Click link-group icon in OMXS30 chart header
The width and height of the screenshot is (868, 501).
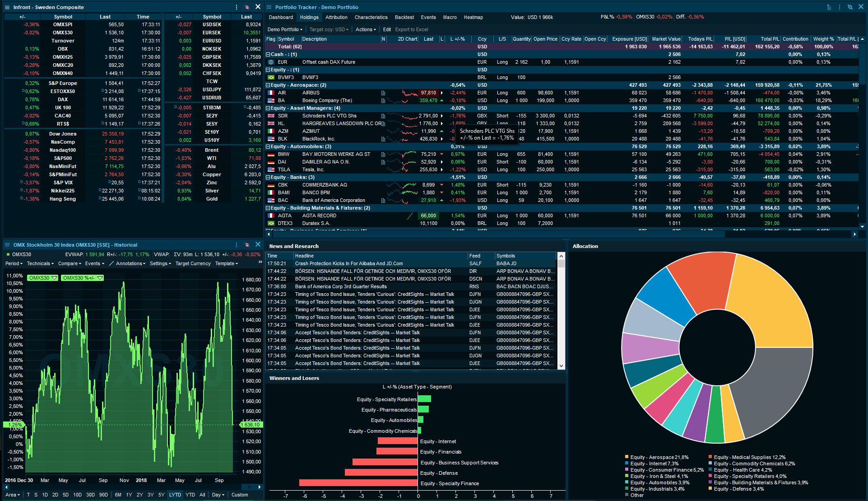coord(247,245)
